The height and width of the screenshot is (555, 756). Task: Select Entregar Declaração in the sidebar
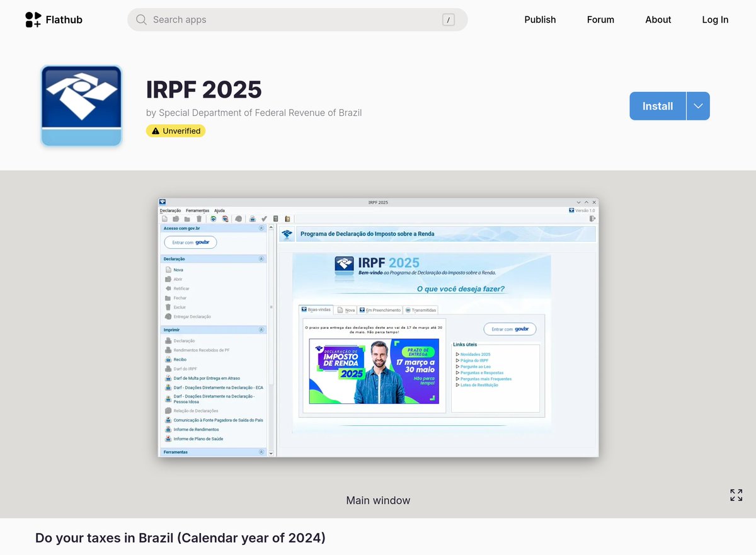(x=188, y=317)
